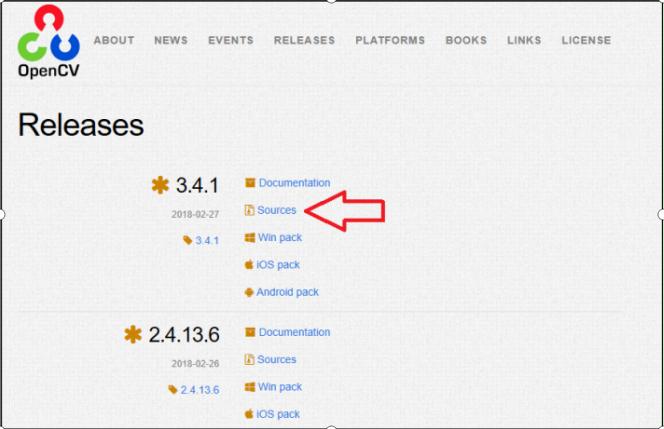Viewport: 664px width, 429px height.
Task: Click the archive icon beside 2.4.13.6 Sources
Action: [x=249, y=359]
